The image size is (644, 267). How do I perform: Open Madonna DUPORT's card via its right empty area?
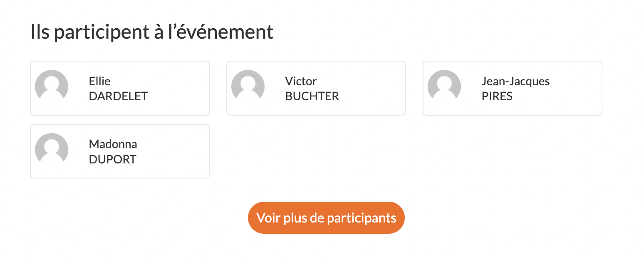tap(179, 151)
